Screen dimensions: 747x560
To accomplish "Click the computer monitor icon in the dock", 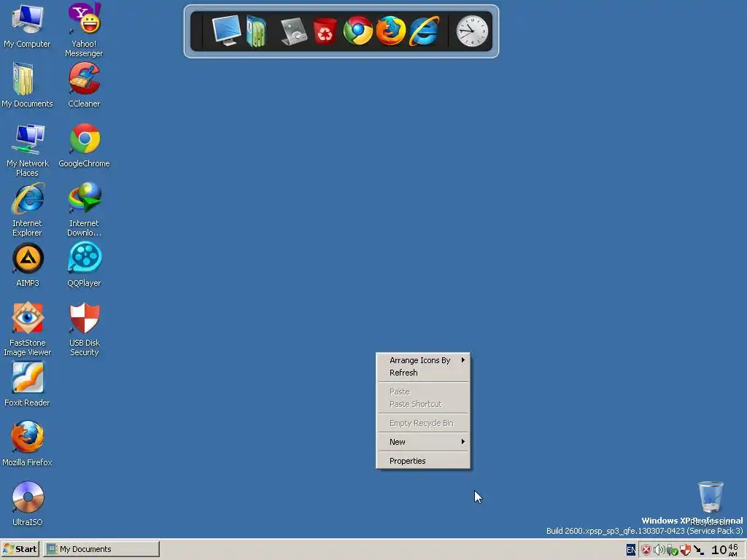I will (x=226, y=31).
